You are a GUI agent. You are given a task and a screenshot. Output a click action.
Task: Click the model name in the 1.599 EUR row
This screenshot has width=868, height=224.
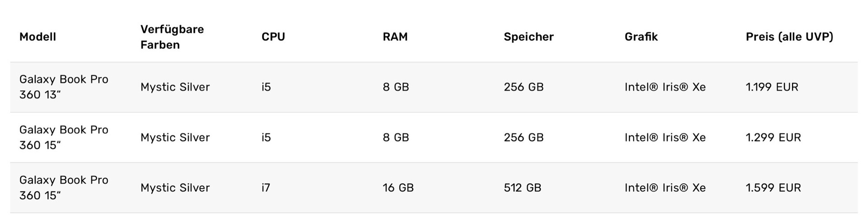click(64, 187)
